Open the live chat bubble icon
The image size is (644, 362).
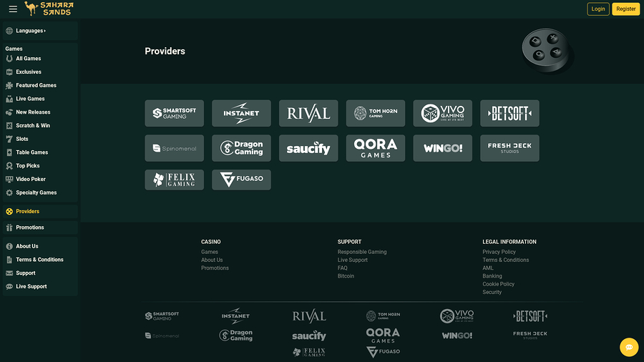[x=629, y=347]
